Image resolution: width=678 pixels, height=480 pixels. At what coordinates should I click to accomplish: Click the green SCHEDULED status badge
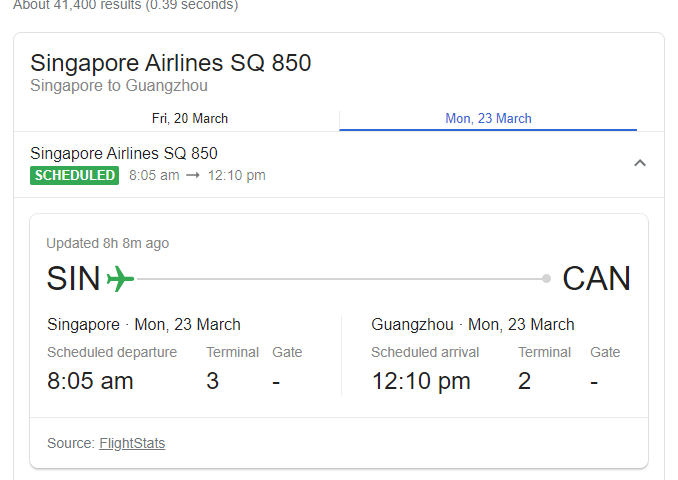pyautogui.click(x=74, y=176)
